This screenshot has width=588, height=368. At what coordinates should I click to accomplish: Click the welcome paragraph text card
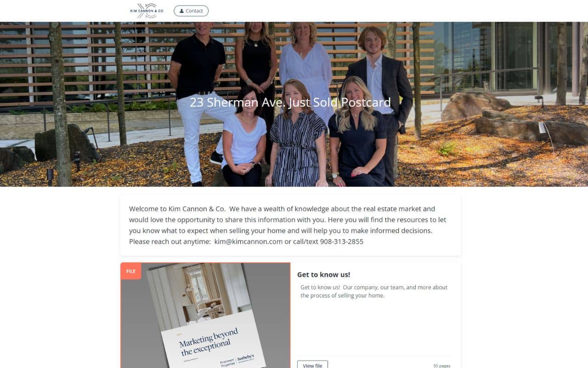[290, 225]
